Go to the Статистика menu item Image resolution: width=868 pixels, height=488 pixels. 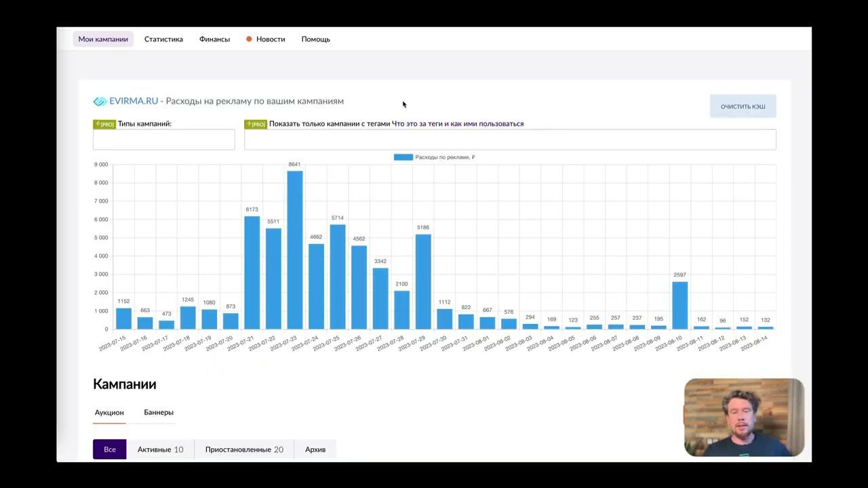point(163,39)
